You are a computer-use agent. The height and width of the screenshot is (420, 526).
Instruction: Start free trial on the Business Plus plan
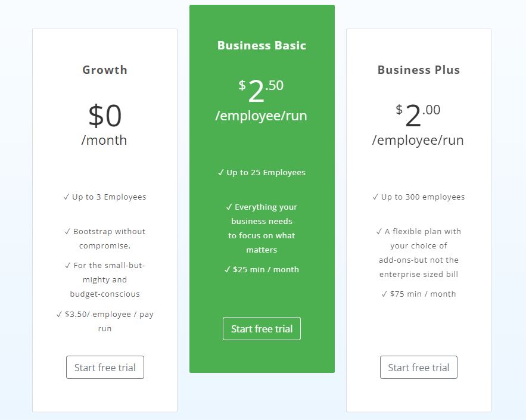(418, 367)
